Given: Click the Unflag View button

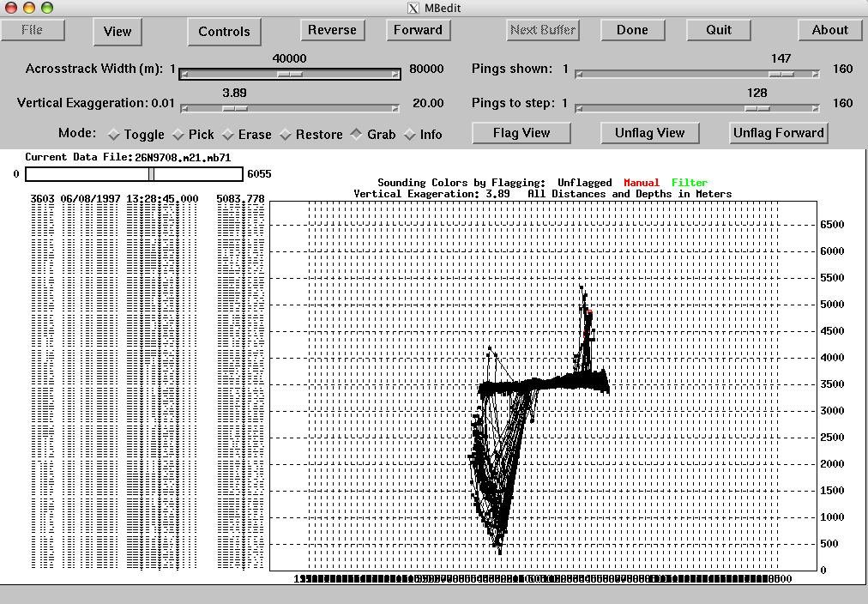Looking at the screenshot, I should coord(650,133).
